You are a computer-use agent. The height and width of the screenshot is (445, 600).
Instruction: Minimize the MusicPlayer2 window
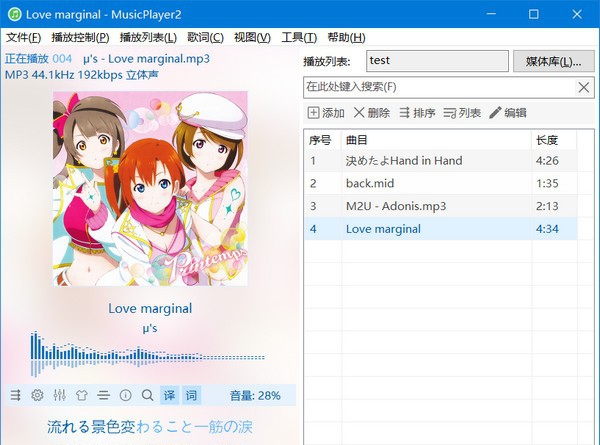coord(491,14)
